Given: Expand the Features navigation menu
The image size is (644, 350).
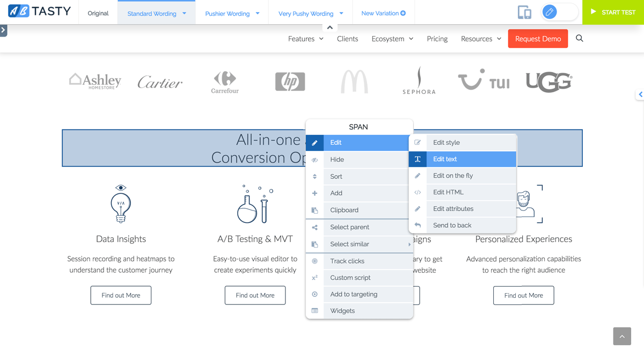Looking at the screenshot, I should pyautogui.click(x=305, y=39).
